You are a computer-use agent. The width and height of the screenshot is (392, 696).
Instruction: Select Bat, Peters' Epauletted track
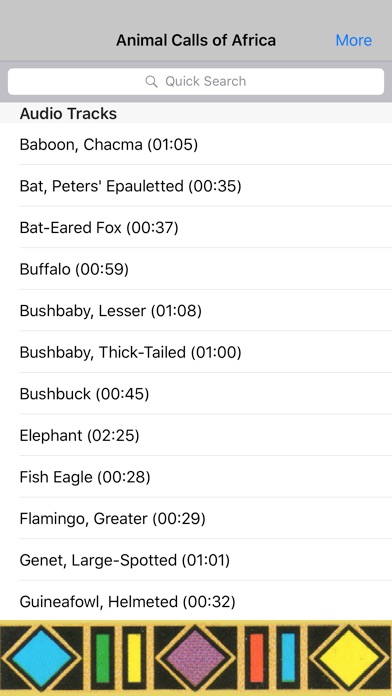tap(196, 186)
